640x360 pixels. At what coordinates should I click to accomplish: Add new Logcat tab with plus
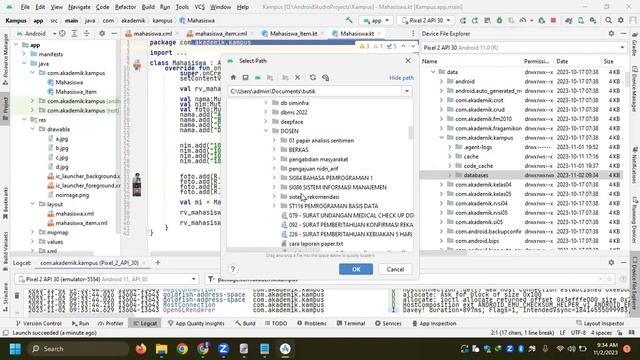(x=158, y=263)
